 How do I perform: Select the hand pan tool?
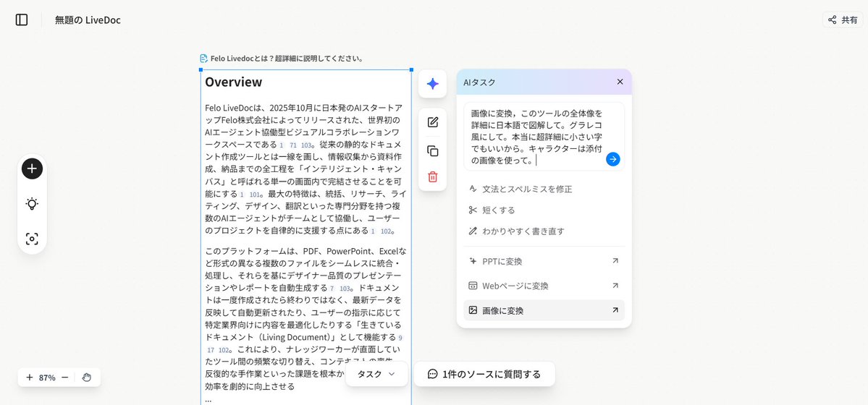click(x=87, y=378)
